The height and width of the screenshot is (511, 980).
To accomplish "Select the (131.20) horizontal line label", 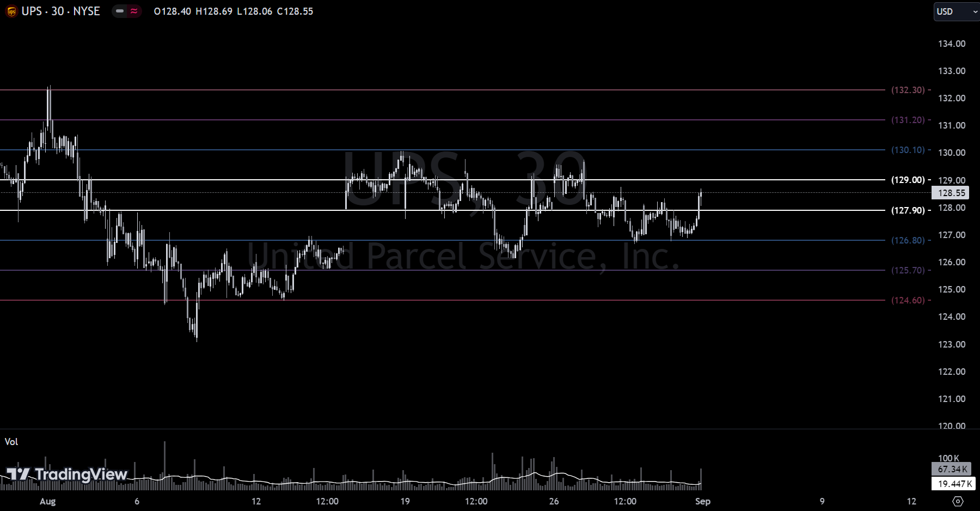I will tap(908, 120).
